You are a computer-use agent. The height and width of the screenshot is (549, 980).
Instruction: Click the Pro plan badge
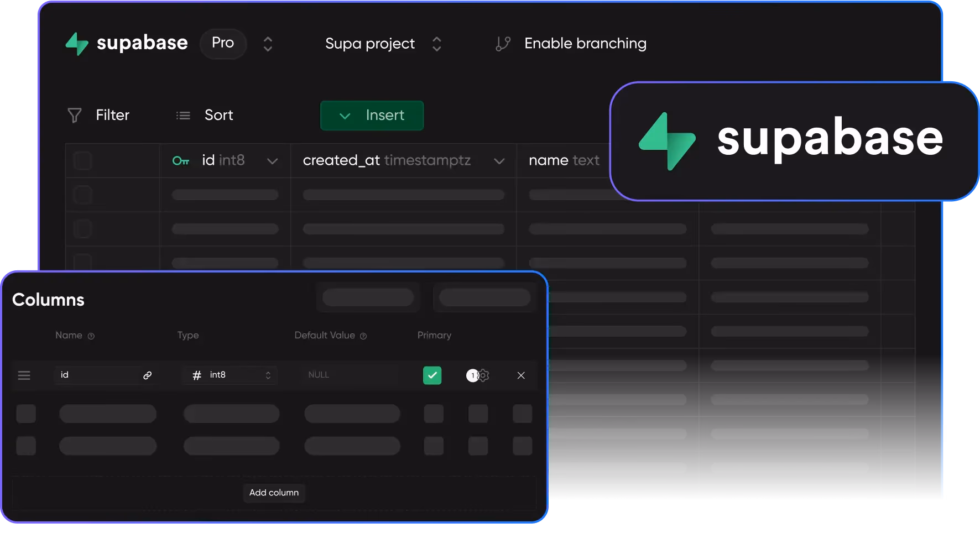point(223,43)
